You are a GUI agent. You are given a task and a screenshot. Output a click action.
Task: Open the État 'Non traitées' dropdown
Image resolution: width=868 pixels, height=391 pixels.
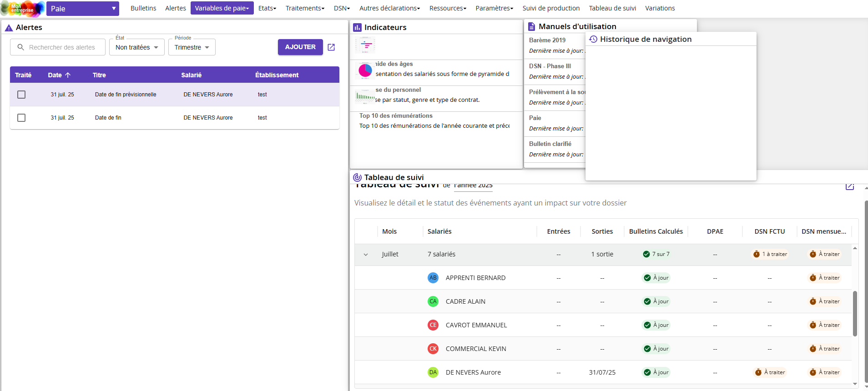136,47
